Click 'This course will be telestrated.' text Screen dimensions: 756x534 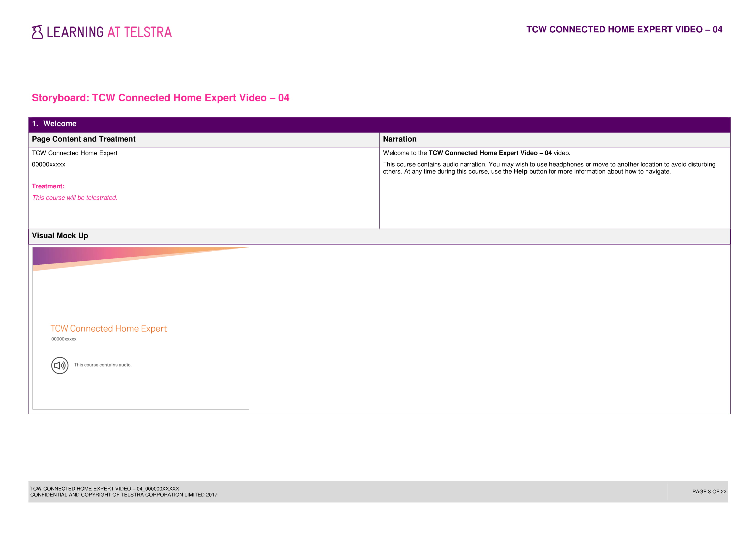(x=75, y=198)
